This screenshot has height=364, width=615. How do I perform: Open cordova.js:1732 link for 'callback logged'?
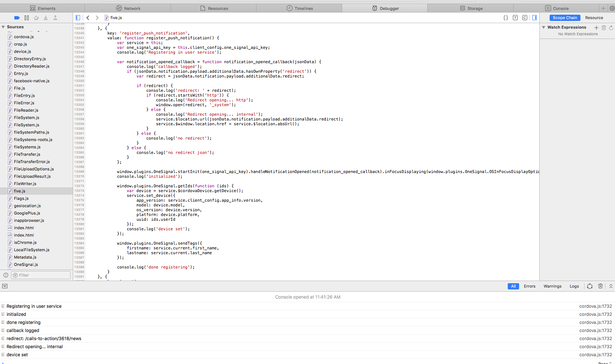point(596,331)
